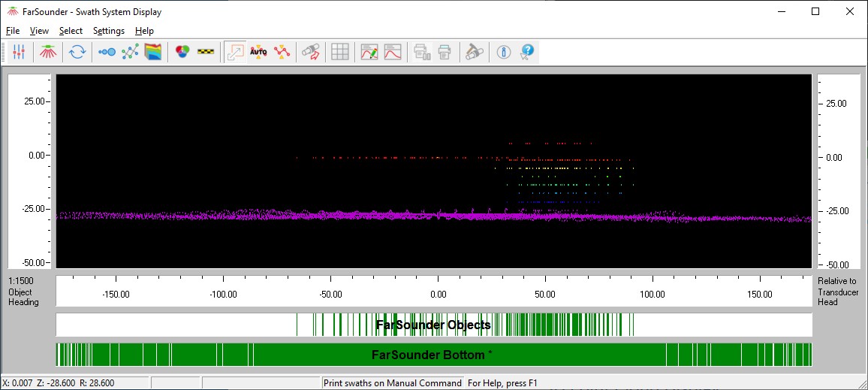Expand the Help menu
Screen dimensions: 868x390
pos(144,31)
